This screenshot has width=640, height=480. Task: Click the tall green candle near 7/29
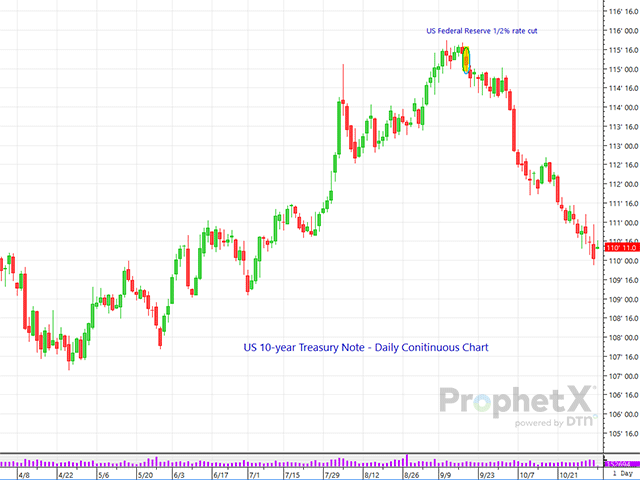336,127
